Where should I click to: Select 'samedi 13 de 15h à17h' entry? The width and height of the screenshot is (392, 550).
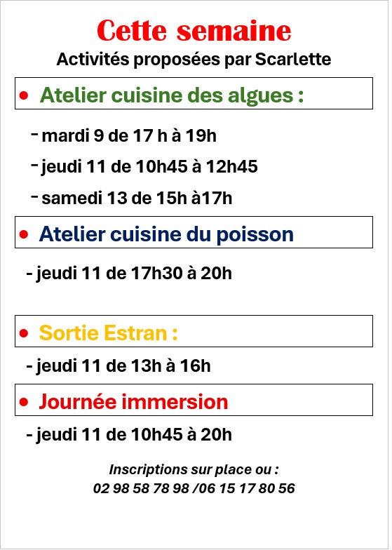pyautogui.click(x=137, y=198)
